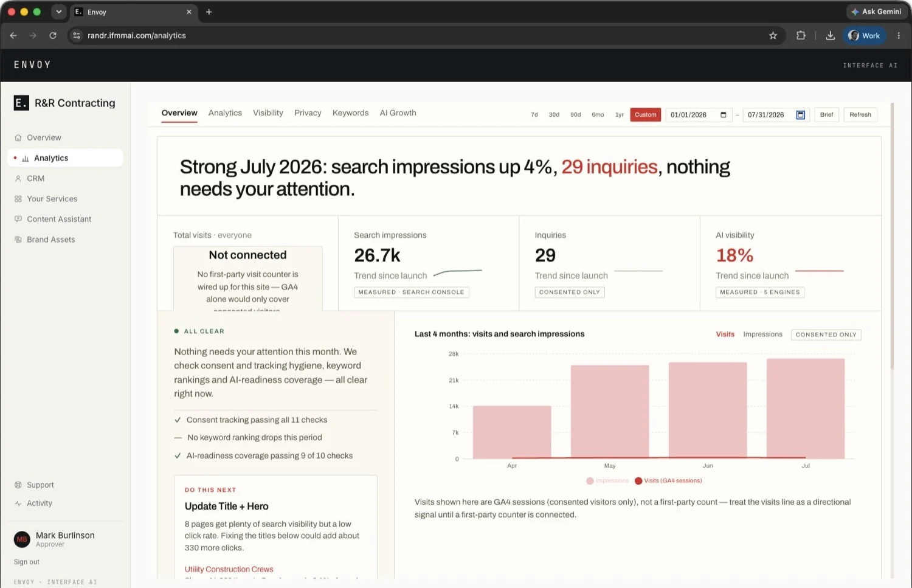Switch to the Overview tab
Viewport: 912px width, 588px height.
(179, 113)
